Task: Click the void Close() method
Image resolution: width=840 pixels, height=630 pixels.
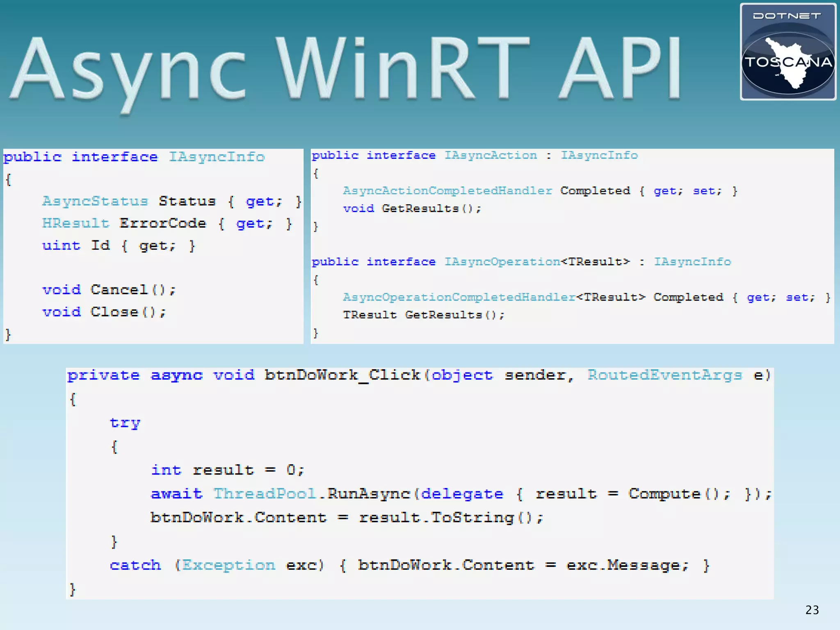Action: [104, 312]
